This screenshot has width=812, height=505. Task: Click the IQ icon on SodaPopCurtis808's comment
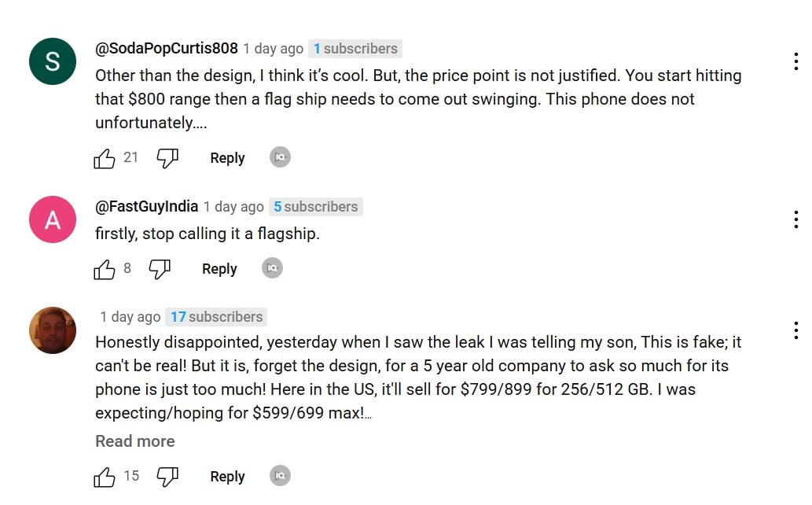[x=280, y=157]
